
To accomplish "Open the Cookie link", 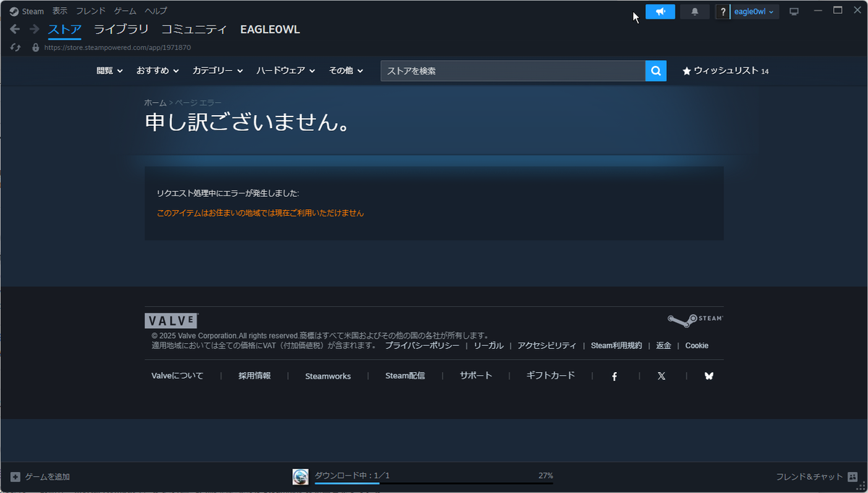I will [697, 346].
